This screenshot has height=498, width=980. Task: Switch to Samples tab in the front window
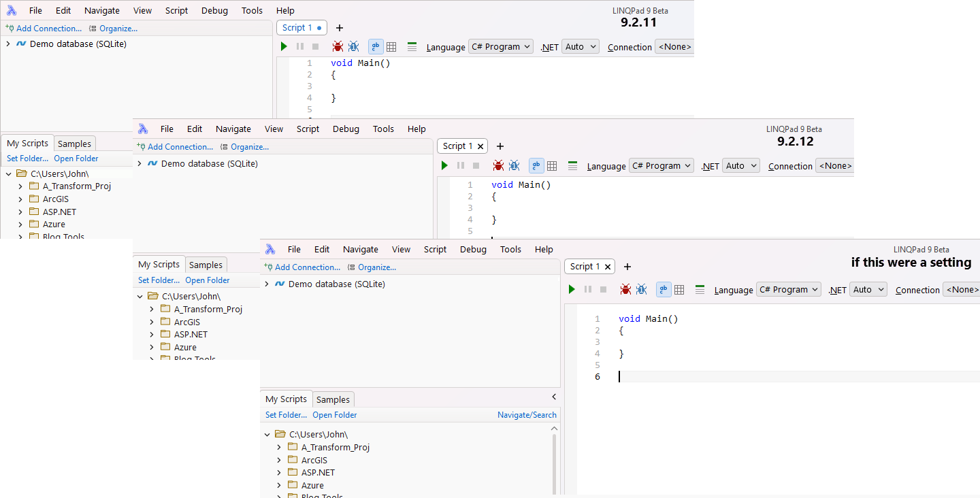[x=333, y=399]
